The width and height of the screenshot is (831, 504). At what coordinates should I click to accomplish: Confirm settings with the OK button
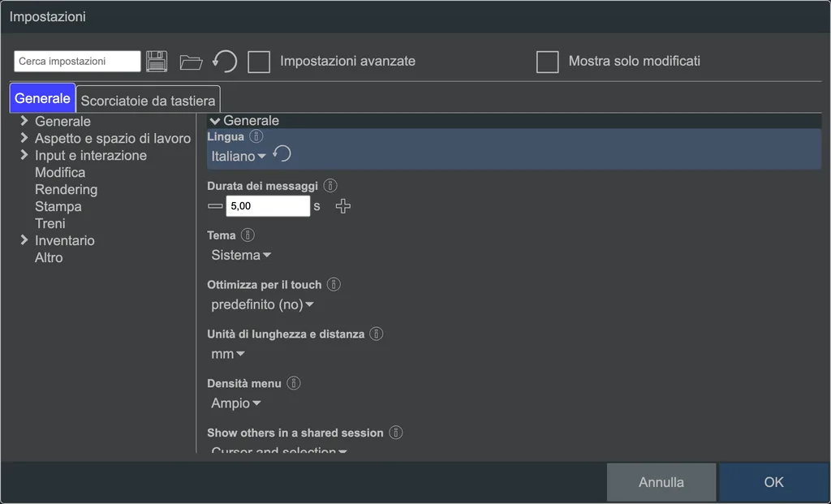coord(773,482)
